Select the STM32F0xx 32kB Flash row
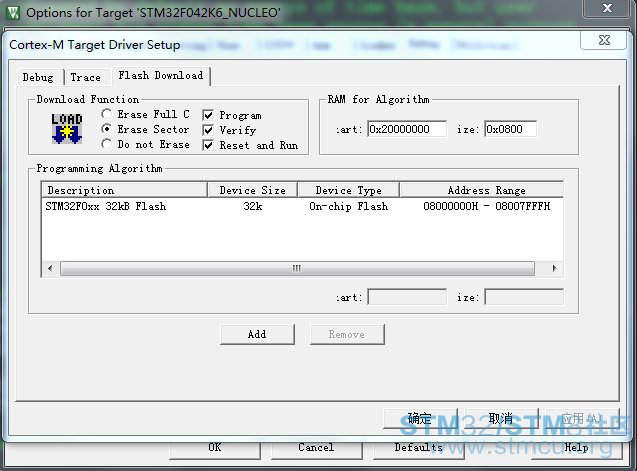637x471 pixels. [302, 206]
